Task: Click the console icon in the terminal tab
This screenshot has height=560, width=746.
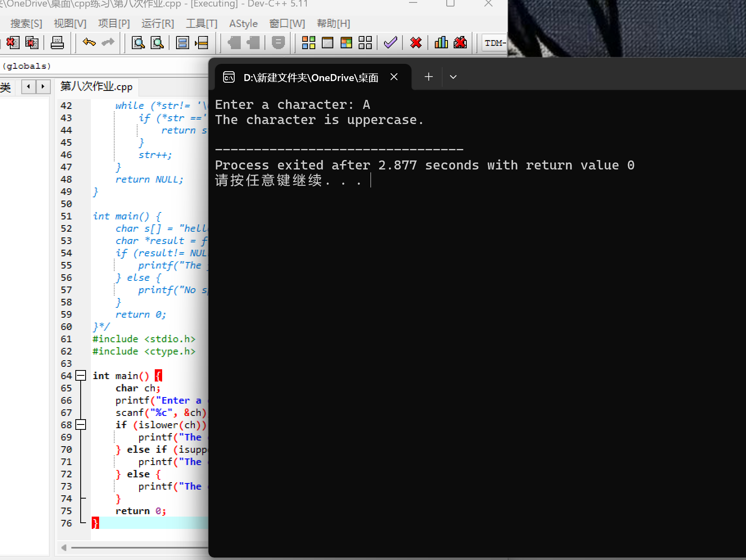Action: (x=229, y=77)
